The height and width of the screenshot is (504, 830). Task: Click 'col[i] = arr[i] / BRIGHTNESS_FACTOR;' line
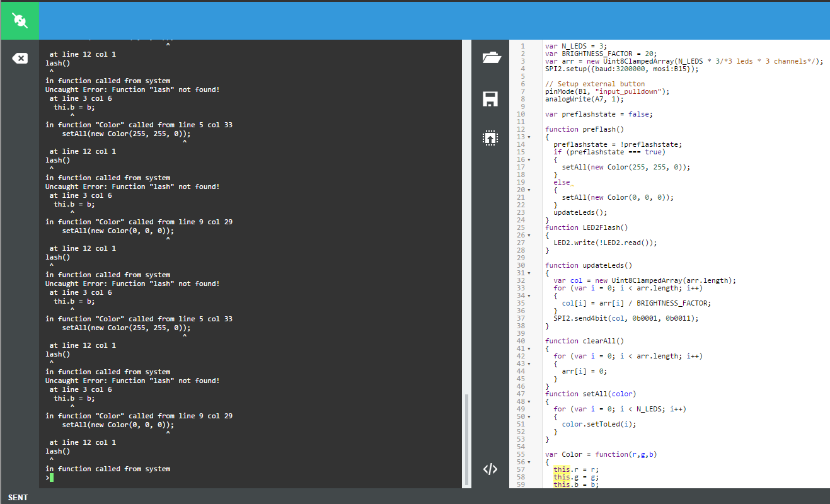pos(637,303)
